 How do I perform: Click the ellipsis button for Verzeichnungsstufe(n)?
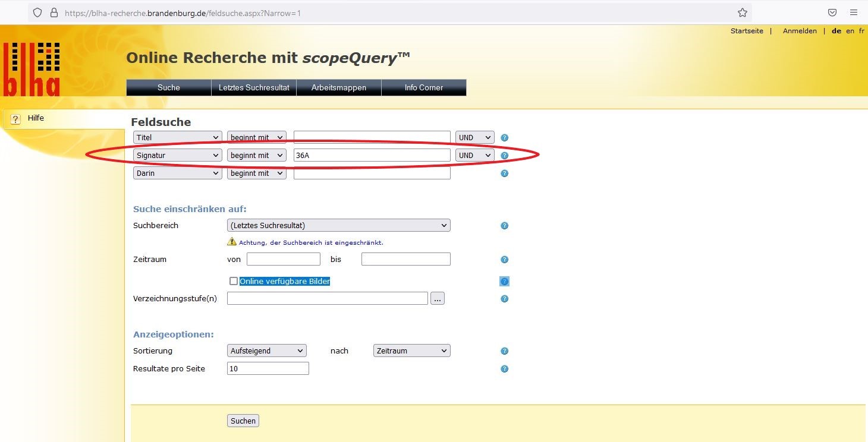tap(438, 298)
